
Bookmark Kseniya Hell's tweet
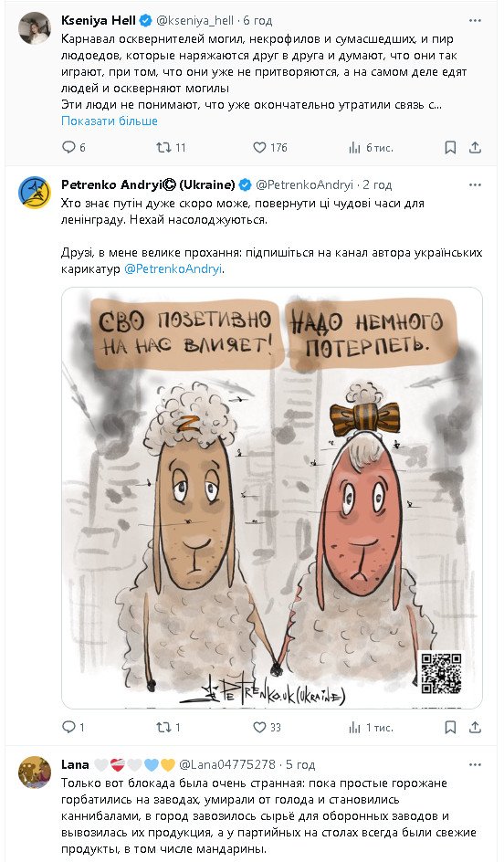click(x=450, y=147)
